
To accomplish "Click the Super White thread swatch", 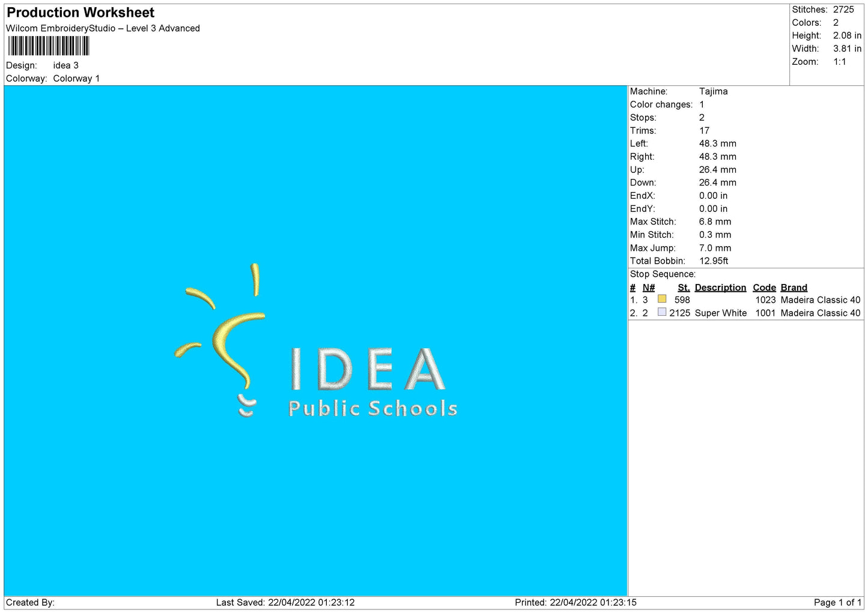I will point(662,312).
